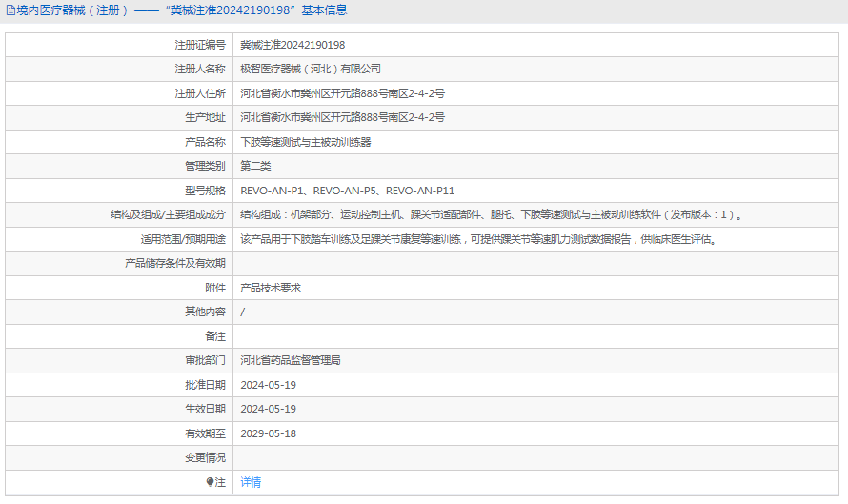Click the 第二类 management category value
This screenshot has width=848, height=504.
[255, 166]
